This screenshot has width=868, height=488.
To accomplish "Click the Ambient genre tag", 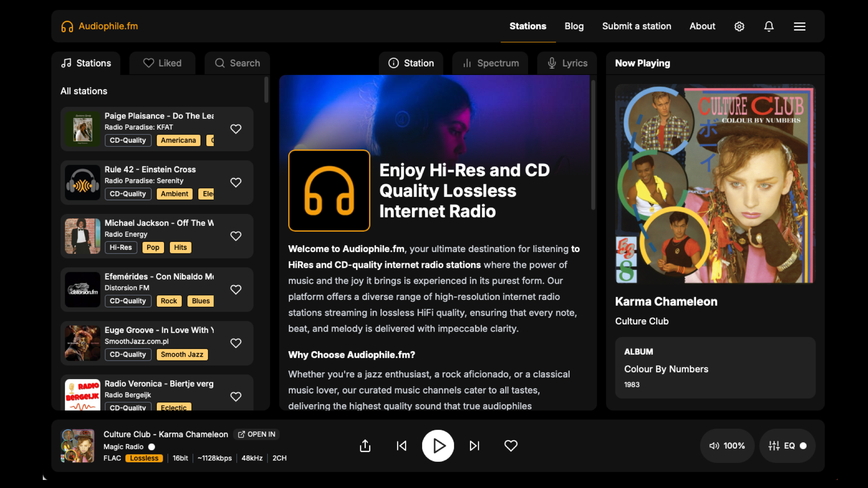I will 175,194.
